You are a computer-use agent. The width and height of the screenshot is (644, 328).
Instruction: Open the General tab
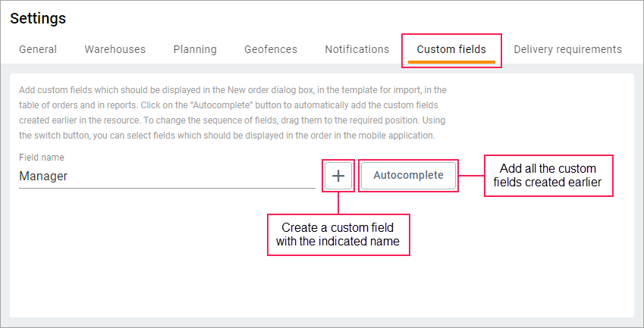point(38,49)
